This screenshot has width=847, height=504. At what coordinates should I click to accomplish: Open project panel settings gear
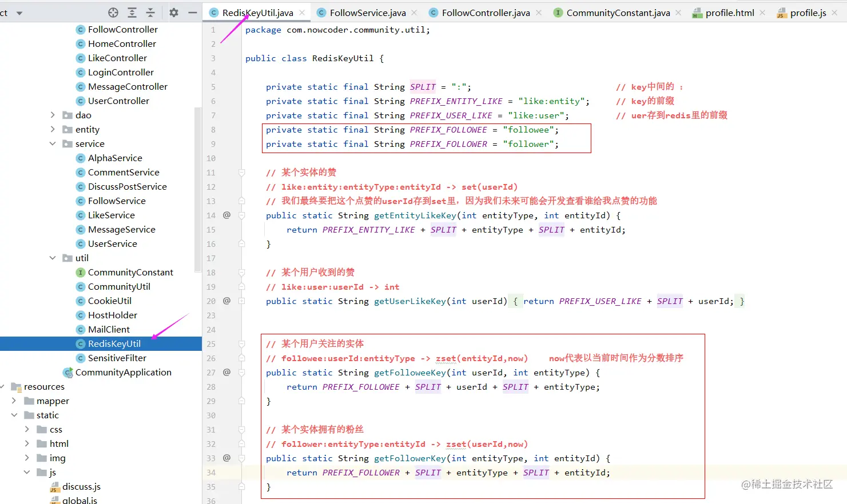click(x=174, y=13)
